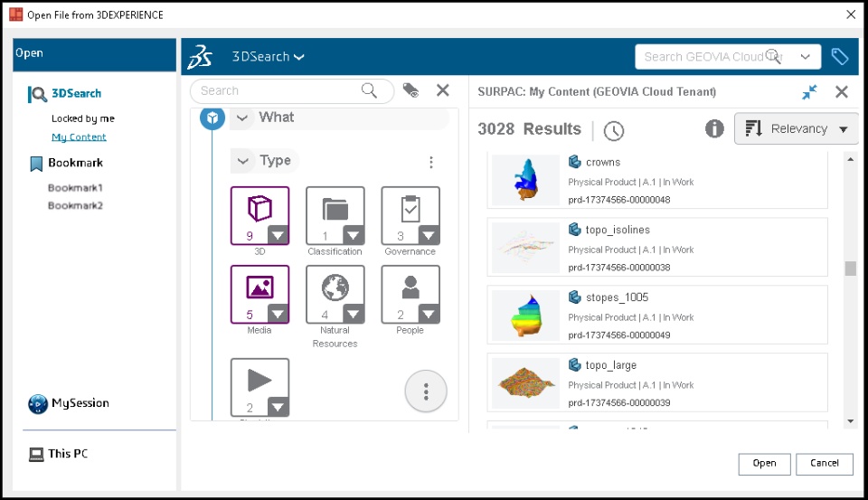Screen dimensions: 868x500
Task: Click the stopes_1005 product type icon
Action: point(575,297)
